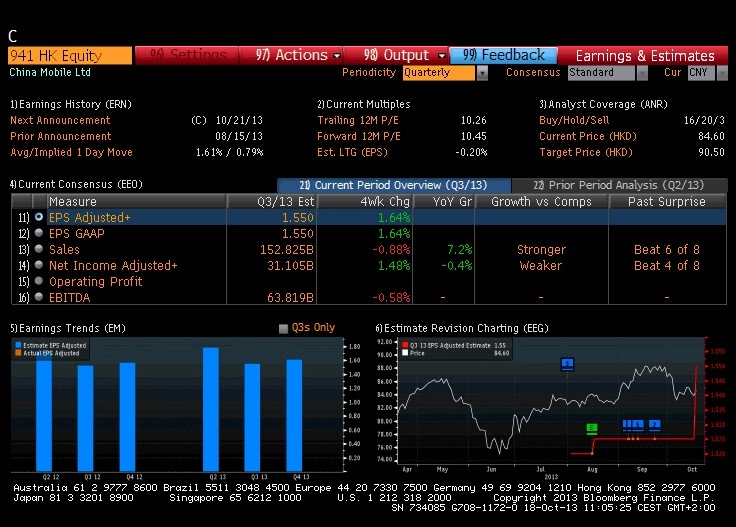
Task: Click the Q2 13 estimate bar
Action: pos(211,409)
